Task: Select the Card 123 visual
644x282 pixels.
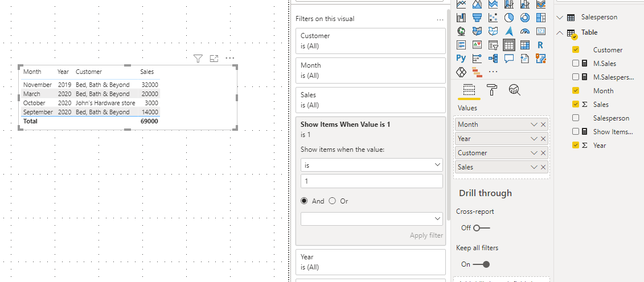Action: point(541,31)
